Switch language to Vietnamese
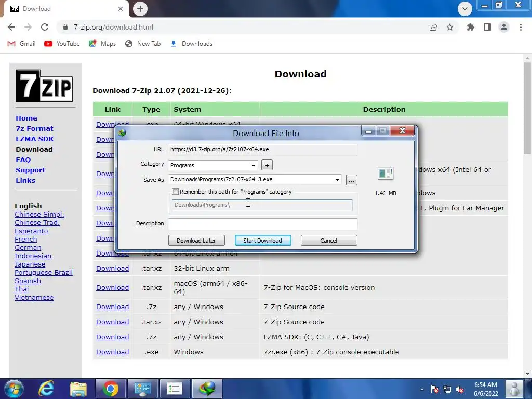The width and height of the screenshot is (532, 399). click(34, 298)
